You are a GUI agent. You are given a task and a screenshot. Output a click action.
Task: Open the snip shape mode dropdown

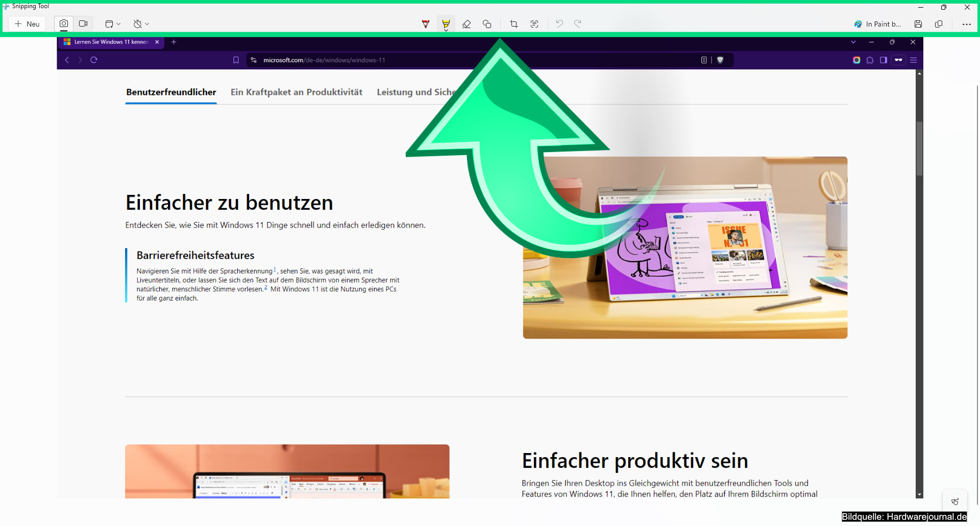pos(113,24)
